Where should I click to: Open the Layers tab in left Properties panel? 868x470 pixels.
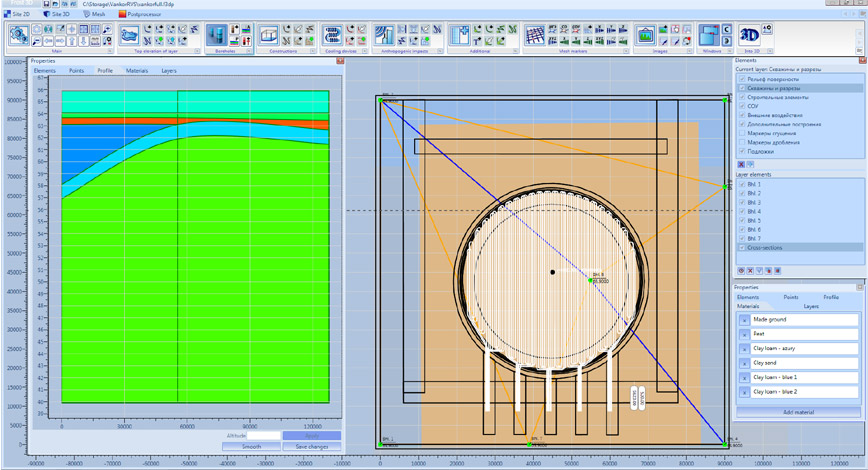click(169, 71)
